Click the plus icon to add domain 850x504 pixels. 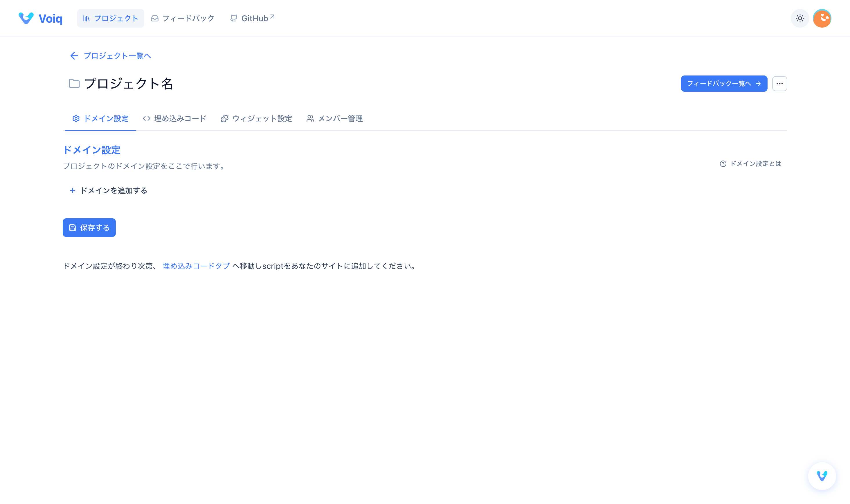72,190
